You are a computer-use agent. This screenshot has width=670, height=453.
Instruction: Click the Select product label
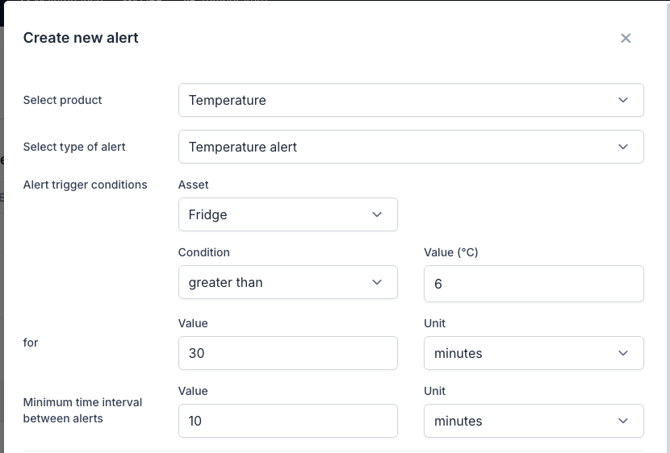pos(62,100)
